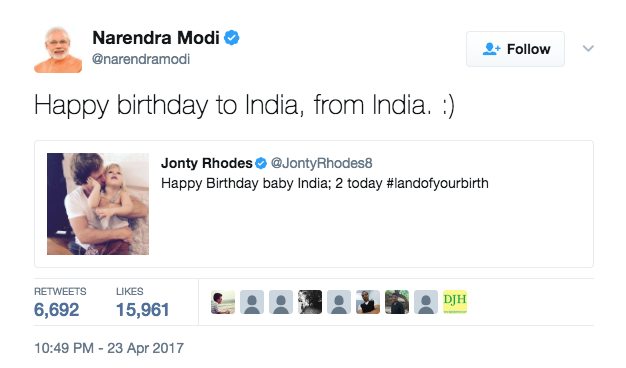Open the 10:49 PM - 23 Apr 2017 timestamp
The width and height of the screenshot is (626, 368).
pyautogui.click(x=109, y=348)
